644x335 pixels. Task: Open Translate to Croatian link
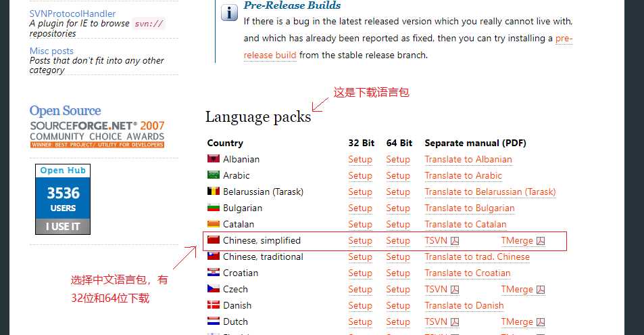tap(468, 273)
